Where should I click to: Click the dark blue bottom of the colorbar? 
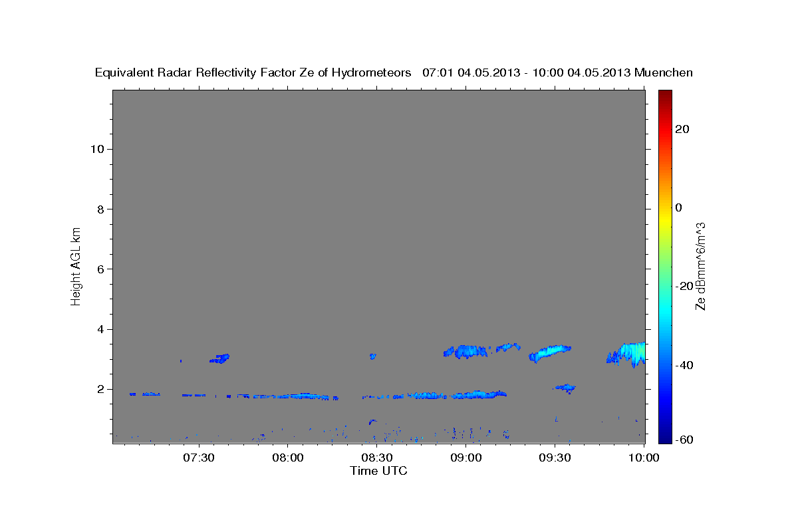pyautogui.click(x=665, y=438)
